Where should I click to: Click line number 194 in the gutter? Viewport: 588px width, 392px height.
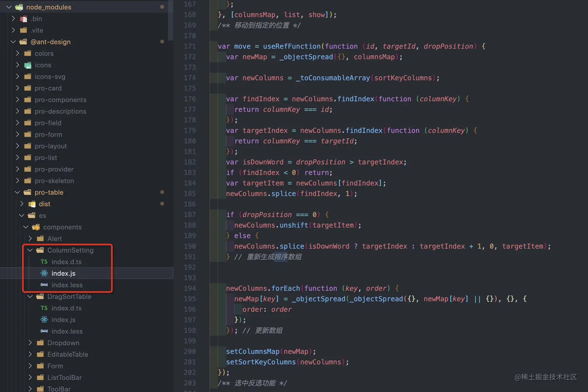[x=190, y=288]
